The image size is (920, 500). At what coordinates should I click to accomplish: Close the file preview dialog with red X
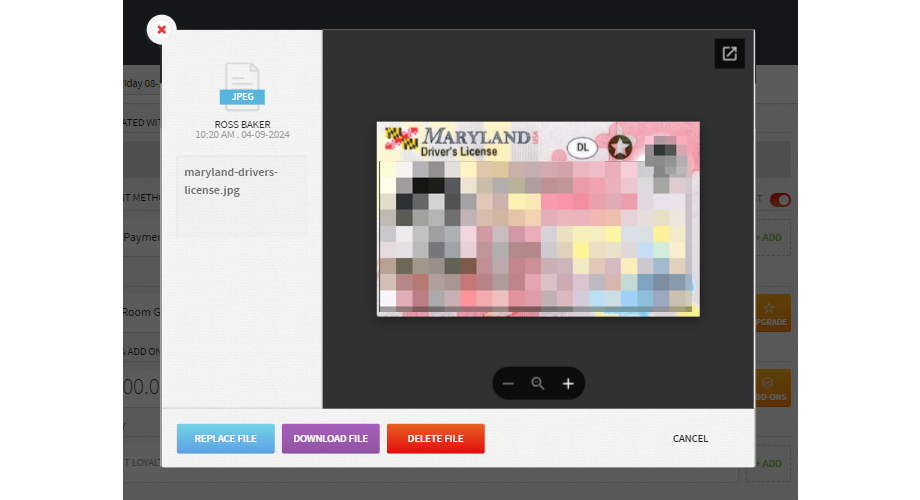[161, 29]
